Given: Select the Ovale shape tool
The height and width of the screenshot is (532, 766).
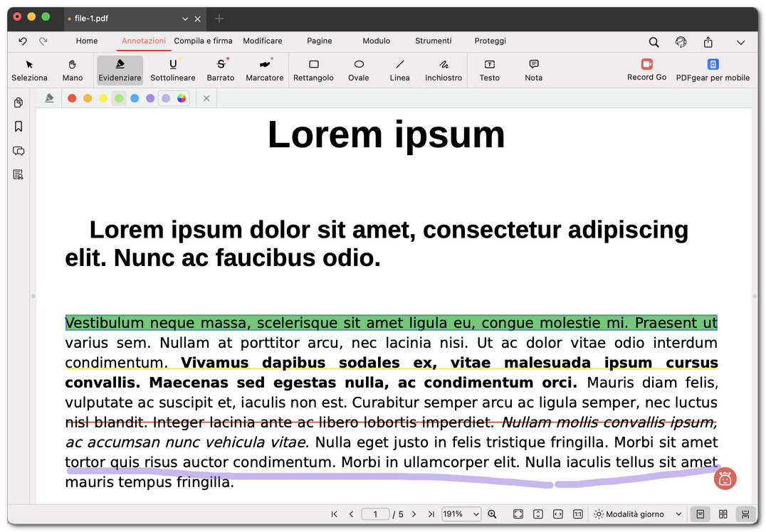Looking at the screenshot, I should (x=358, y=69).
